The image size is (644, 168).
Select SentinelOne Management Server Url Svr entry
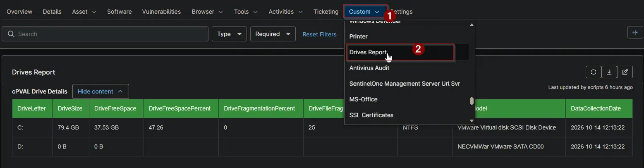click(407, 84)
